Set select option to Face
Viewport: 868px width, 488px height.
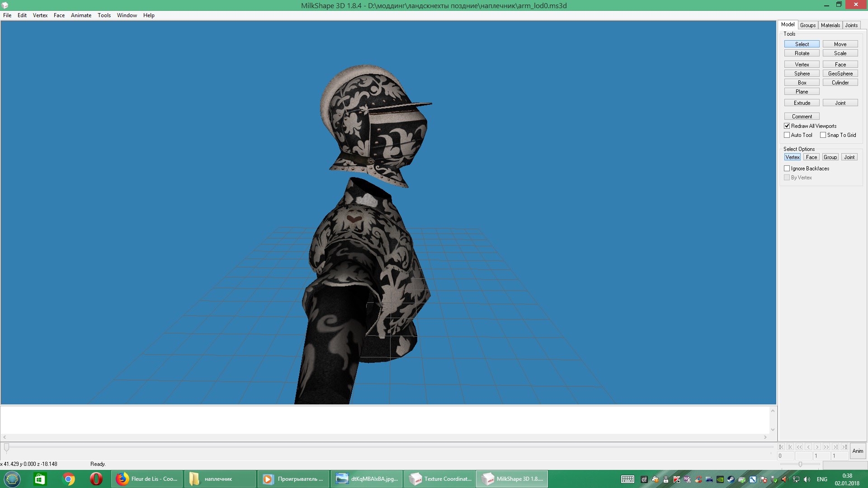pyautogui.click(x=811, y=157)
